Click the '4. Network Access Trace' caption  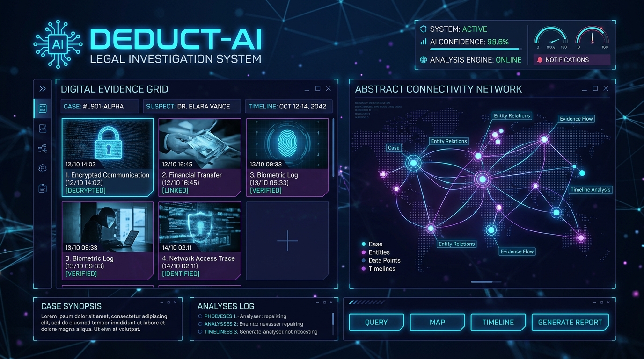[x=198, y=258]
